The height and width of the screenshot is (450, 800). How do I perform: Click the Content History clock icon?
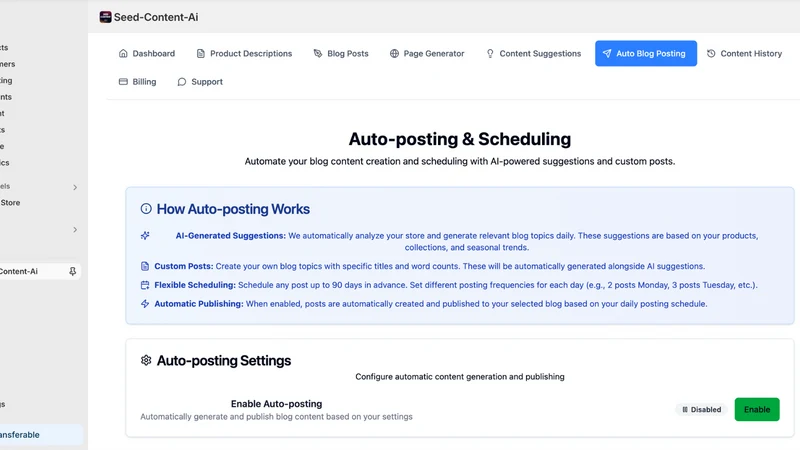pos(711,53)
